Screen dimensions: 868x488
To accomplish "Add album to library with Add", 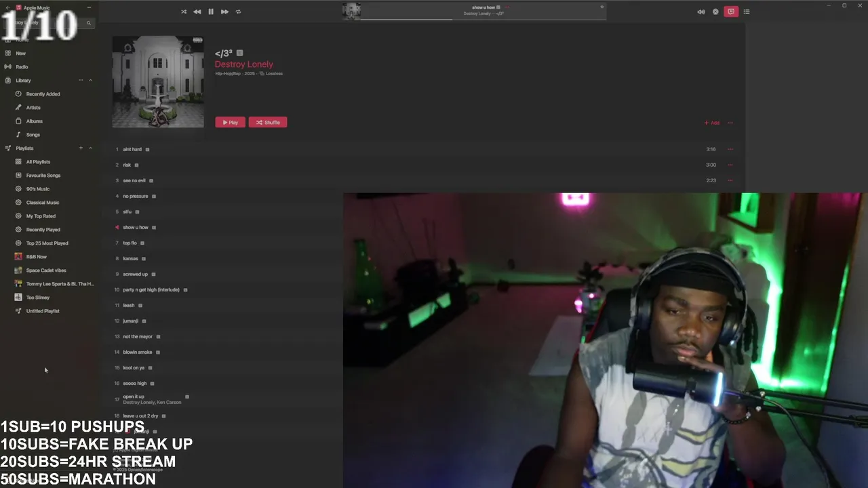I will pos(712,123).
